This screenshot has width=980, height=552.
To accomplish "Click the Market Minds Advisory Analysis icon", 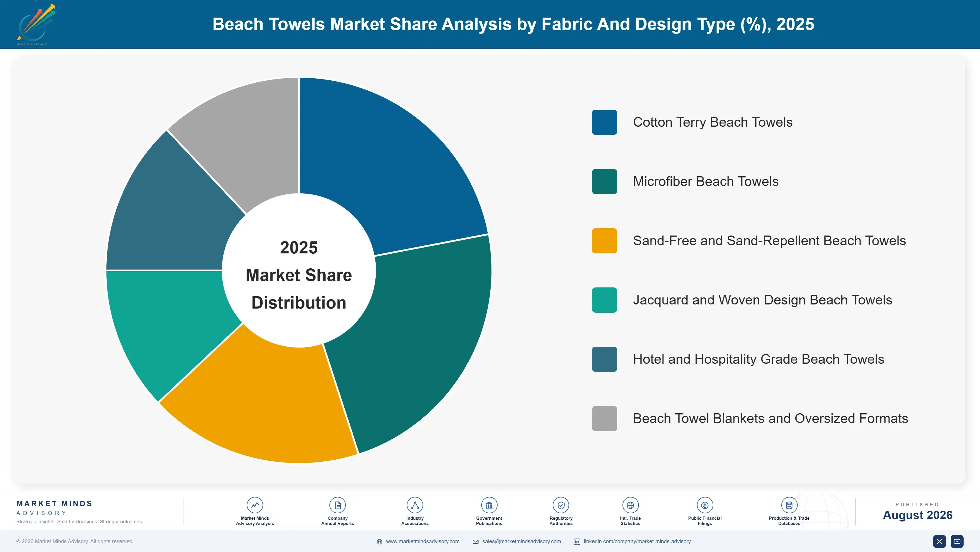I will tap(254, 505).
